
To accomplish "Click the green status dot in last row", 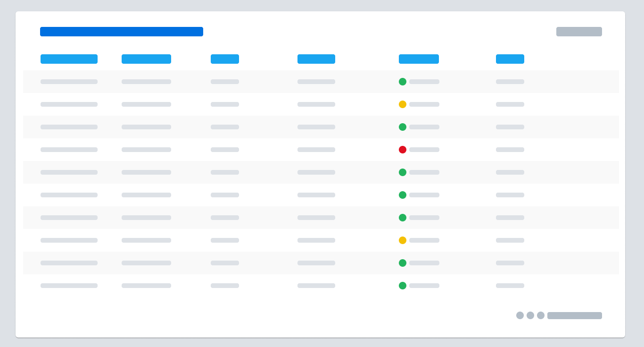I will (403, 286).
